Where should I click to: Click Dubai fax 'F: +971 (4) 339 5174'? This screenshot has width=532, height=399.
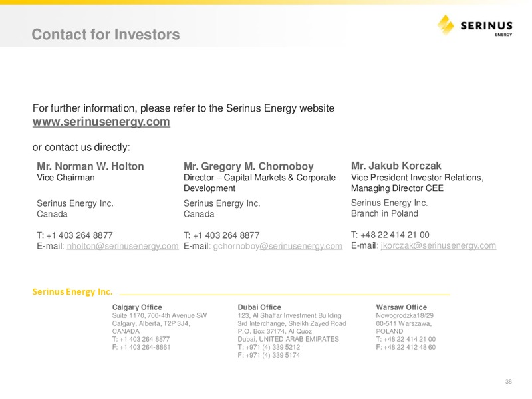(269, 355)
